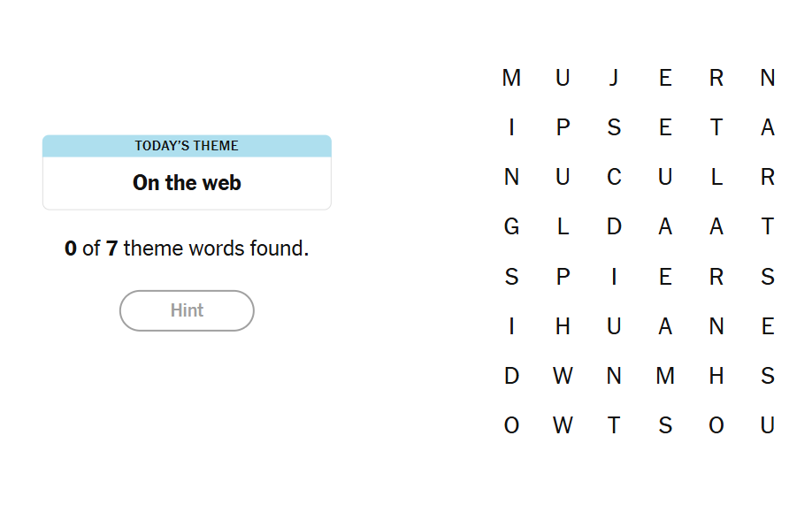Viewport: 812px width, 512px height.
Task: Tap letter M in the top-left corner
Action: click(x=511, y=78)
